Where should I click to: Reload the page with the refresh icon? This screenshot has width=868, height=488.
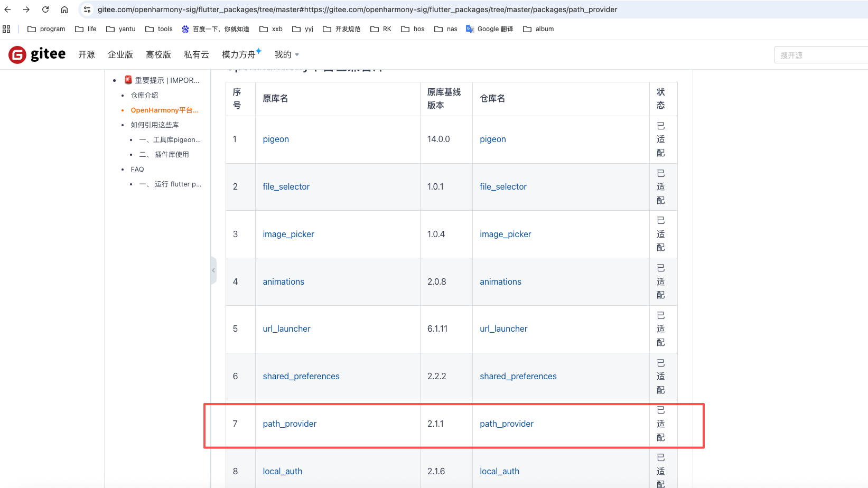tap(45, 10)
